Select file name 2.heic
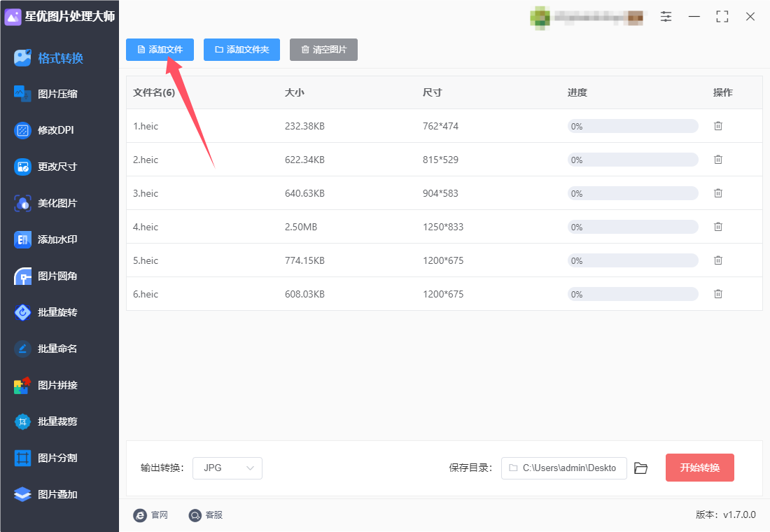The width and height of the screenshot is (770, 532). (x=146, y=160)
